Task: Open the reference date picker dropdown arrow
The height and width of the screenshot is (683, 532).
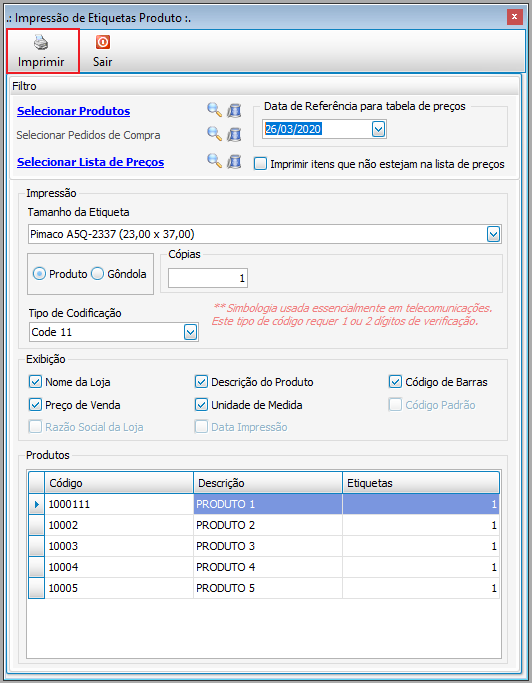Action: pyautogui.click(x=378, y=129)
